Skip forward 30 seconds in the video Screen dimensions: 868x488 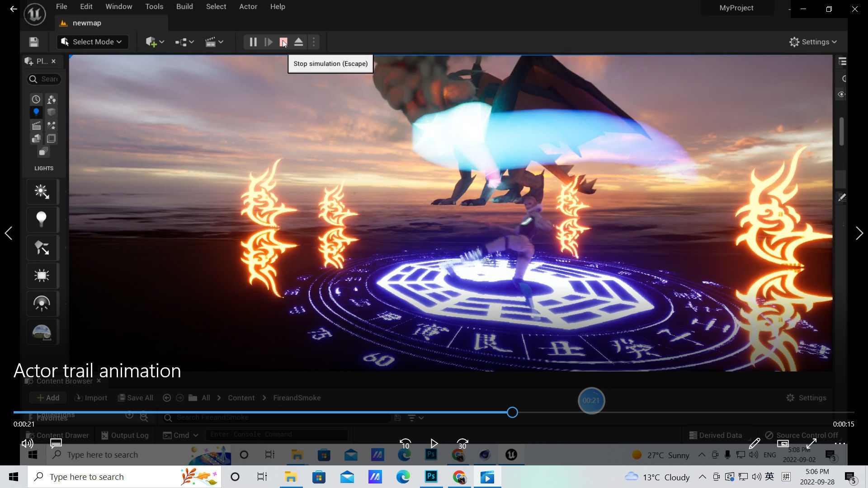tap(462, 444)
